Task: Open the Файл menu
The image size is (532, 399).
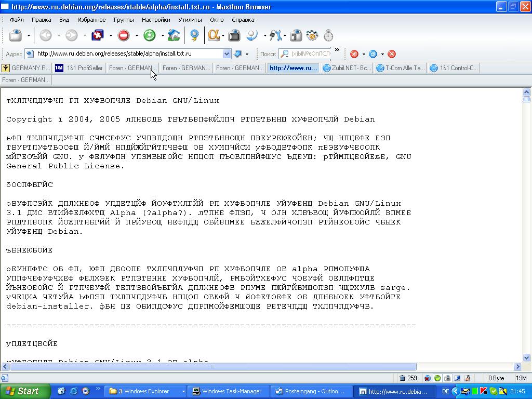Action: (x=17, y=20)
